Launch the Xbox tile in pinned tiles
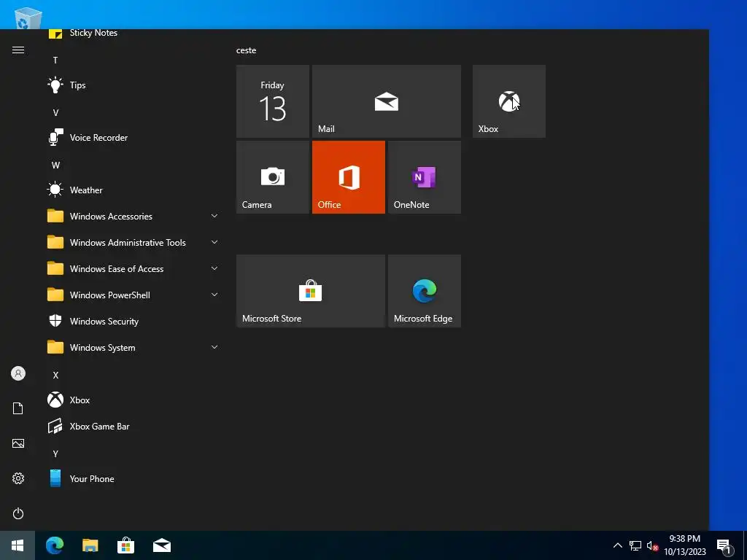 (x=508, y=101)
